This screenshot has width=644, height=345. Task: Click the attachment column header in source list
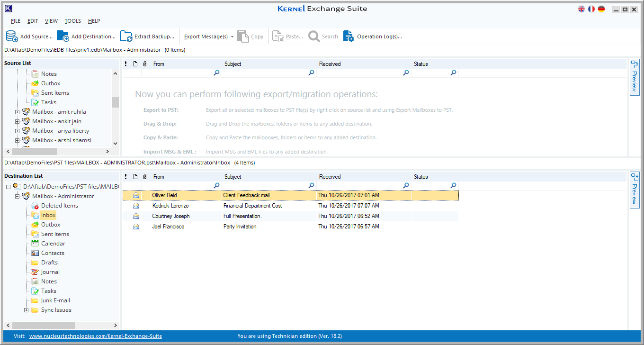(x=145, y=64)
